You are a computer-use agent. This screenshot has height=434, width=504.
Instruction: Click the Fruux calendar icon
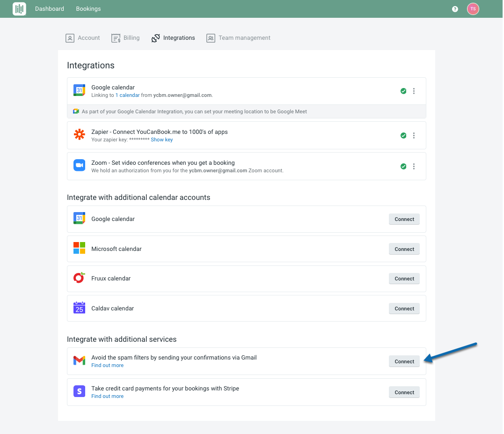click(79, 278)
